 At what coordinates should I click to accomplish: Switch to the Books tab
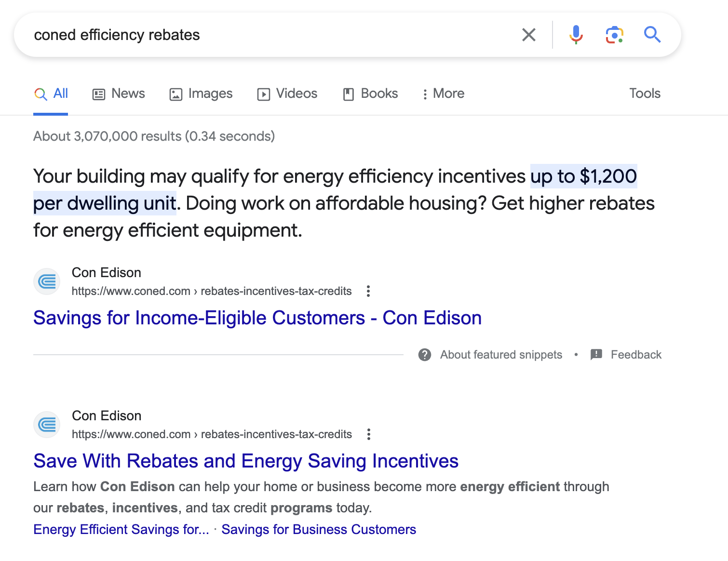(370, 93)
